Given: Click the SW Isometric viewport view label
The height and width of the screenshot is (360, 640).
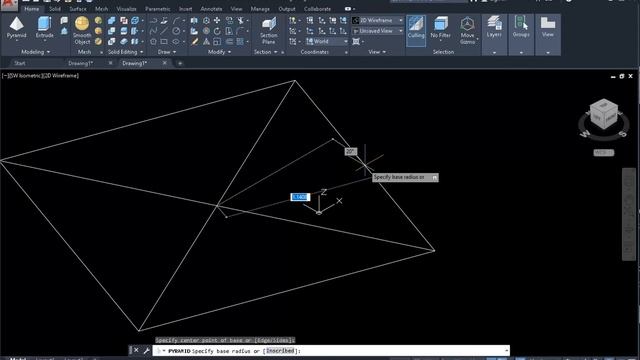Looking at the screenshot, I should point(24,76).
